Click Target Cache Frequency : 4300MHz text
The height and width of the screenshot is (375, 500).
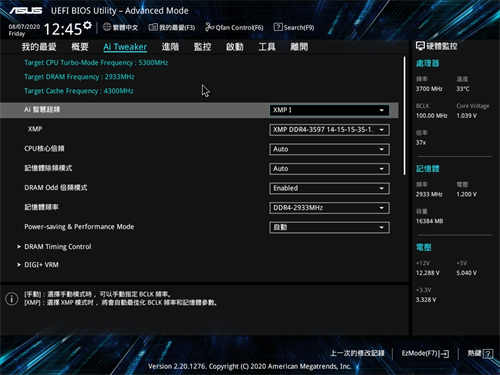pyautogui.click(x=79, y=91)
